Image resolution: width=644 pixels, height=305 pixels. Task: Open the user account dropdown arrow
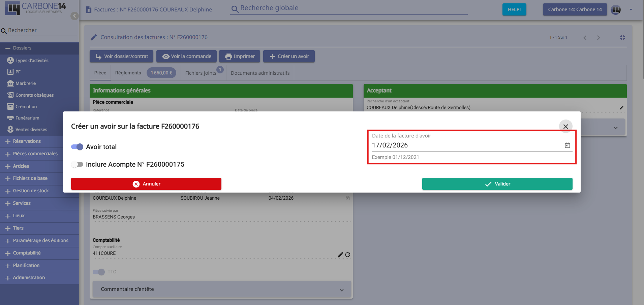631,10
